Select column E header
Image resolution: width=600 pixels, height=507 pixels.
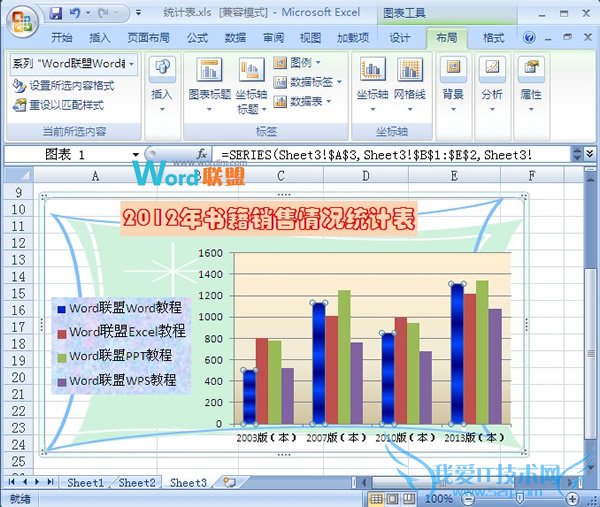coord(454,176)
